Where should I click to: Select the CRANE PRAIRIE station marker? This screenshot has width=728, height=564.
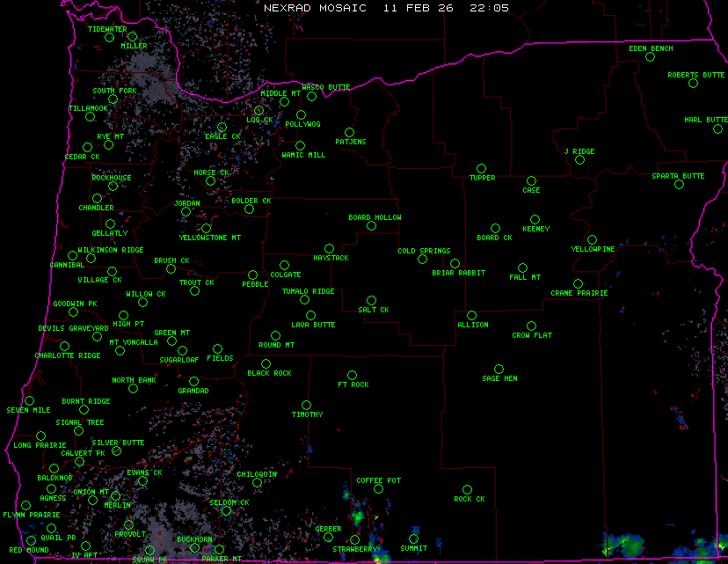click(x=578, y=283)
